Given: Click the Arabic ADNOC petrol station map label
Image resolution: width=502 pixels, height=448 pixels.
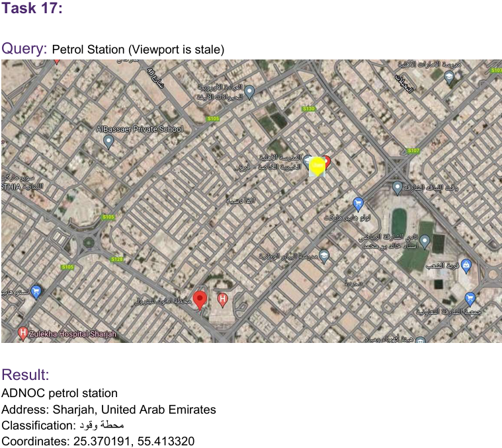Looking at the screenshot, I should (x=163, y=301).
